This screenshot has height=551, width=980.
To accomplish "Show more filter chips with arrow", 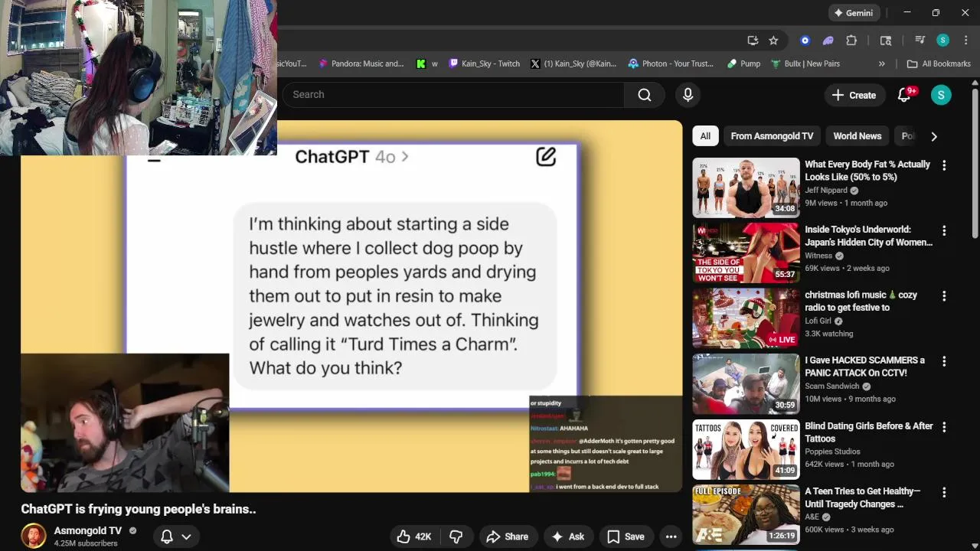I will point(934,136).
